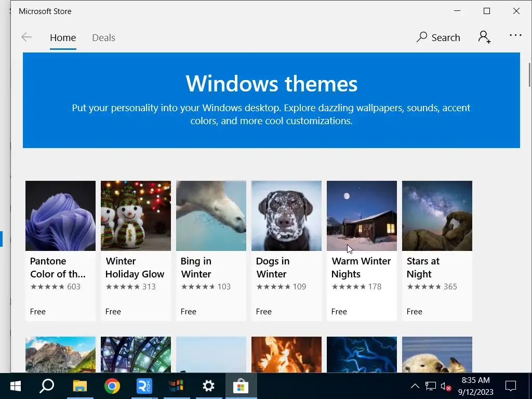Open the colorful blocks app on taskbar
Image resolution: width=532 pixels, height=399 pixels.
177,386
